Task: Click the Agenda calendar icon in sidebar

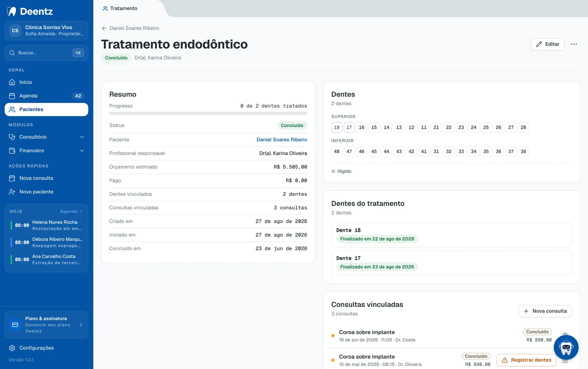Action: pos(12,96)
